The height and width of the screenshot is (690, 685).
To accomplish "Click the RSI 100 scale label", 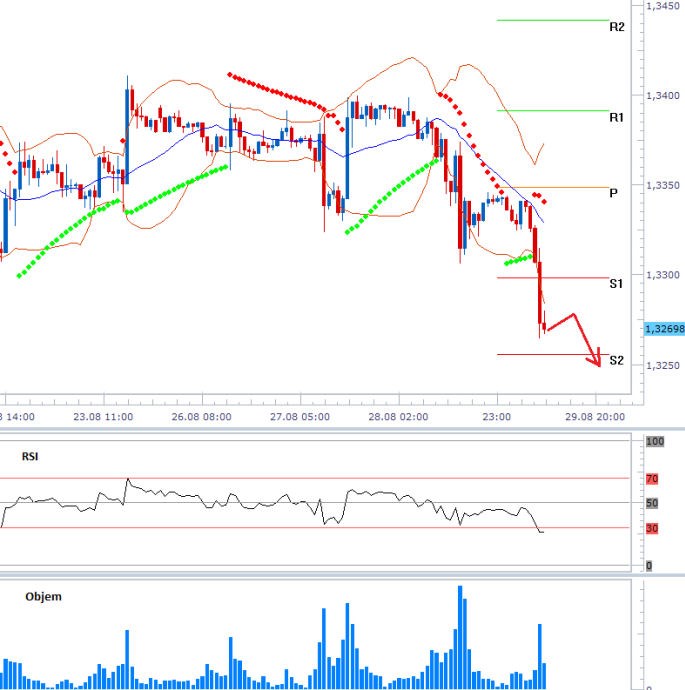I will (x=655, y=441).
